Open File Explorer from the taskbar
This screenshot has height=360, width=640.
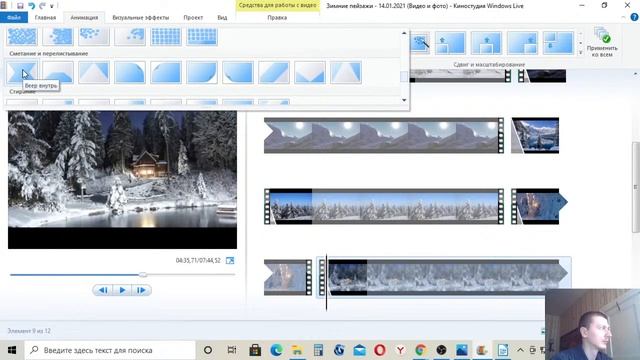pos(297,350)
